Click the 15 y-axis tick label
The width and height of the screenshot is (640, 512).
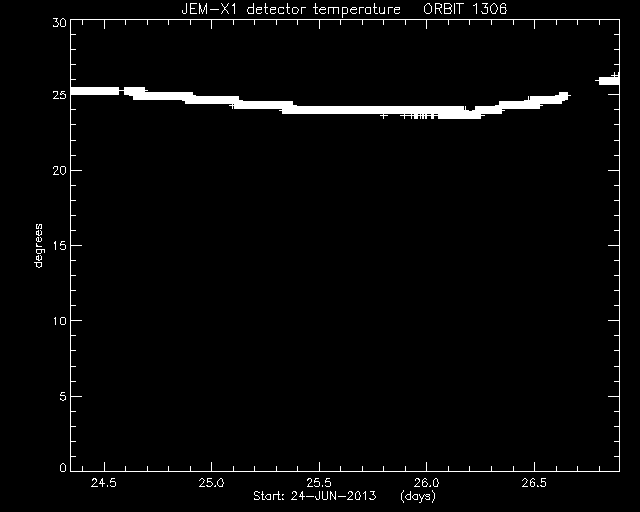coord(59,246)
